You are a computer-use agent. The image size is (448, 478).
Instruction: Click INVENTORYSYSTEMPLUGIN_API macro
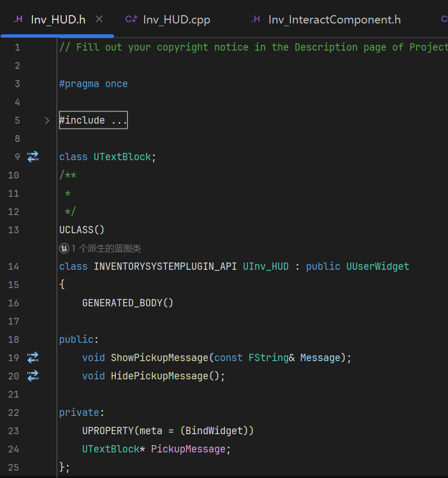pyautogui.click(x=165, y=267)
